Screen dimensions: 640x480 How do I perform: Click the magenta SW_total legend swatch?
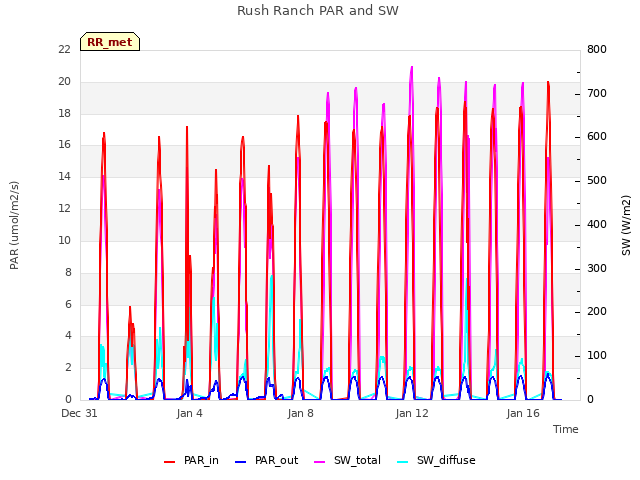click(320, 462)
